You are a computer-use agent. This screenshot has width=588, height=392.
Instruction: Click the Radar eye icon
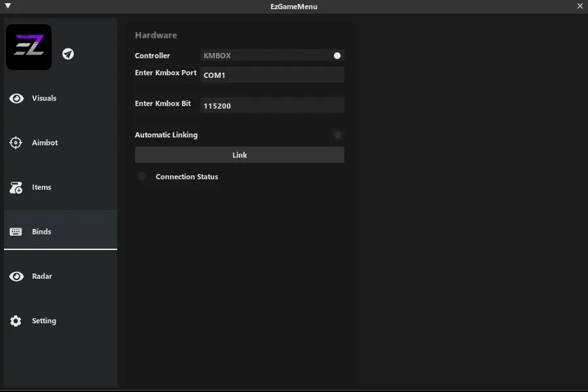pos(16,276)
